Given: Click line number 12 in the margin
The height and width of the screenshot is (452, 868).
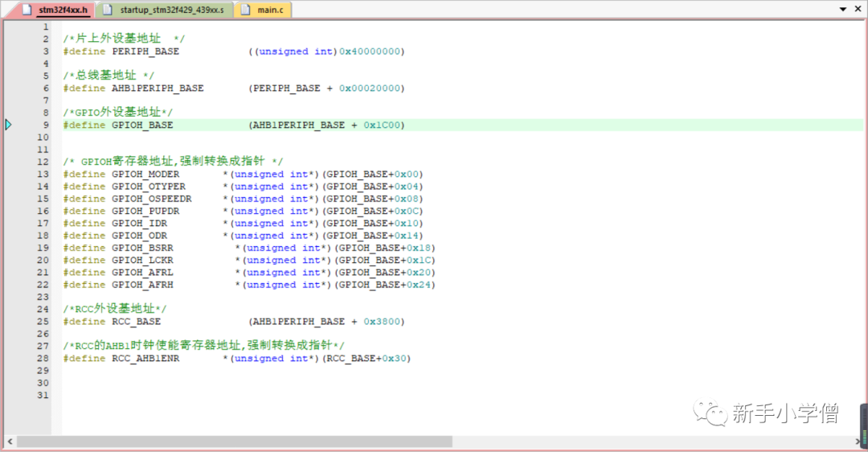Looking at the screenshot, I should pyautogui.click(x=43, y=162).
